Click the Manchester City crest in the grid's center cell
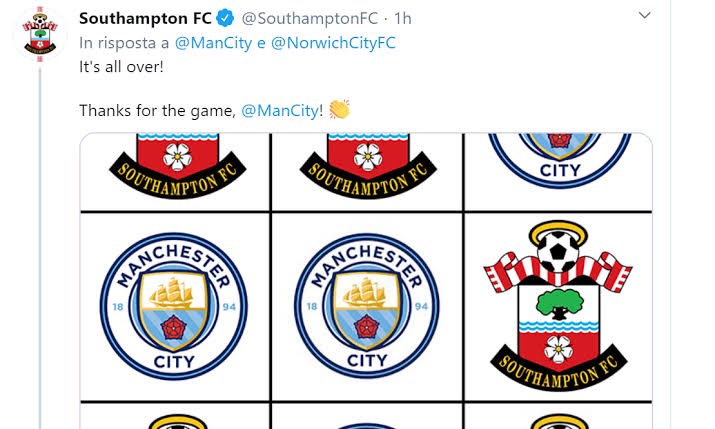This screenshot has height=429, width=715. point(367,305)
